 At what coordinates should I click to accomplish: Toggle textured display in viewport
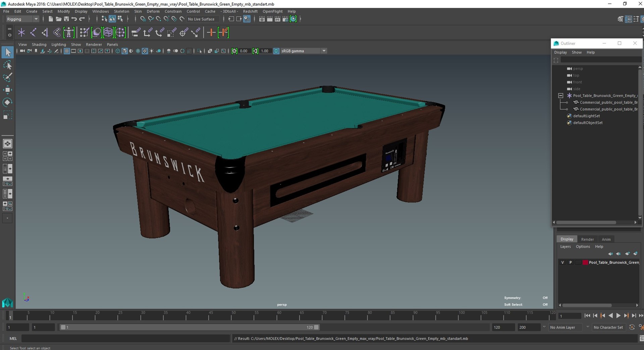(x=145, y=51)
